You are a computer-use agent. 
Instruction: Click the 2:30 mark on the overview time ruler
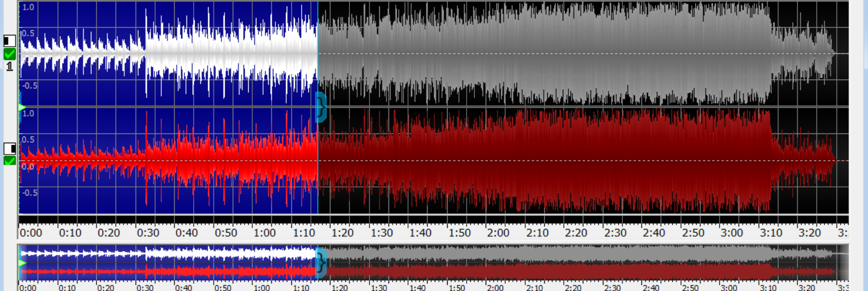click(x=612, y=288)
